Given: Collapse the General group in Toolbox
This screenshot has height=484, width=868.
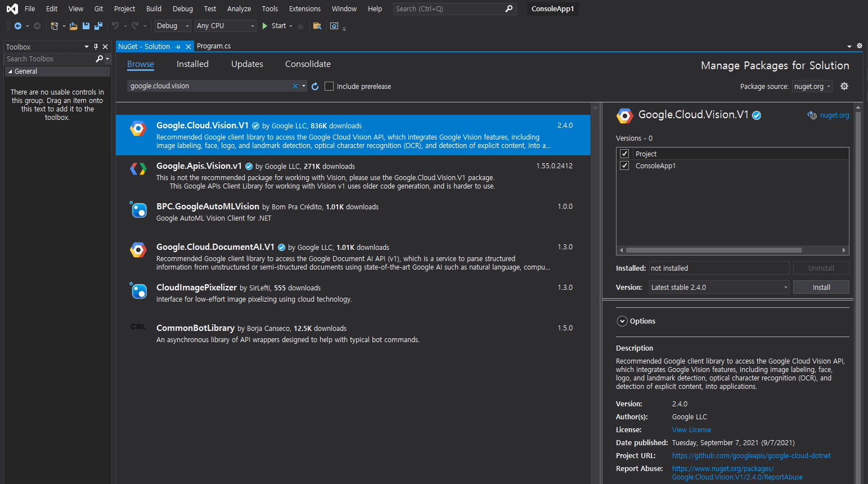Looking at the screenshot, I should coord(10,71).
